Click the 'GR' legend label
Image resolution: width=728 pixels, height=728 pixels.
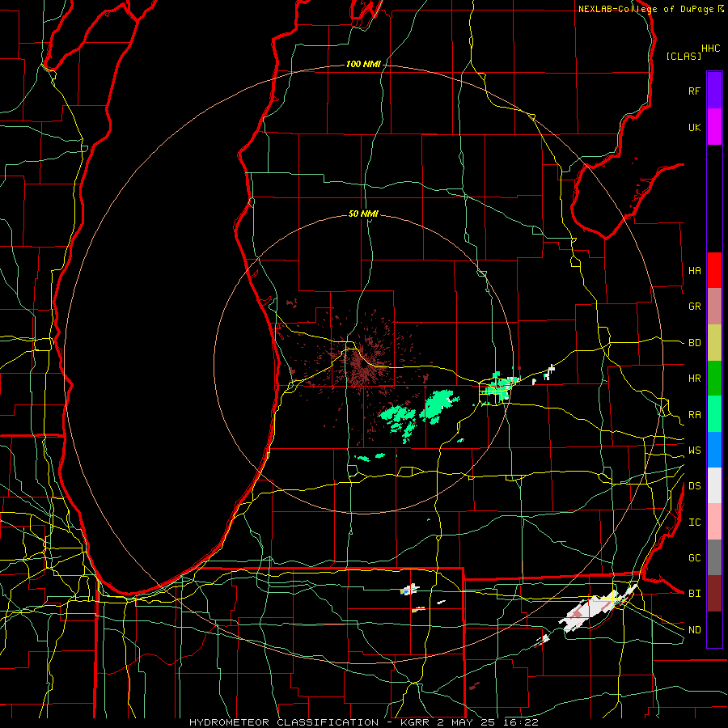(x=694, y=307)
